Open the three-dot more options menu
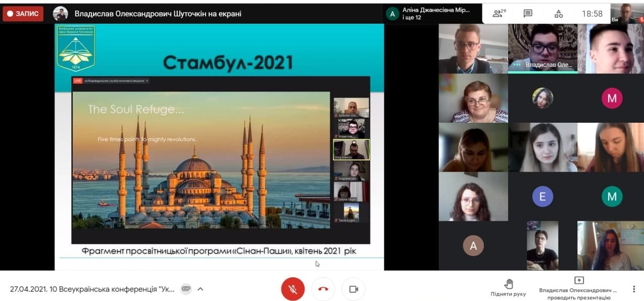The height and width of the screenshot is (301, 644). [x=634, y=289]
